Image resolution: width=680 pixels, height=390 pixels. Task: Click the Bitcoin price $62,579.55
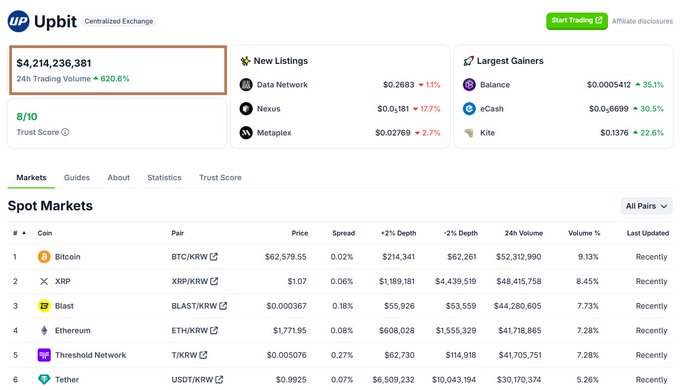click(286, 257)
